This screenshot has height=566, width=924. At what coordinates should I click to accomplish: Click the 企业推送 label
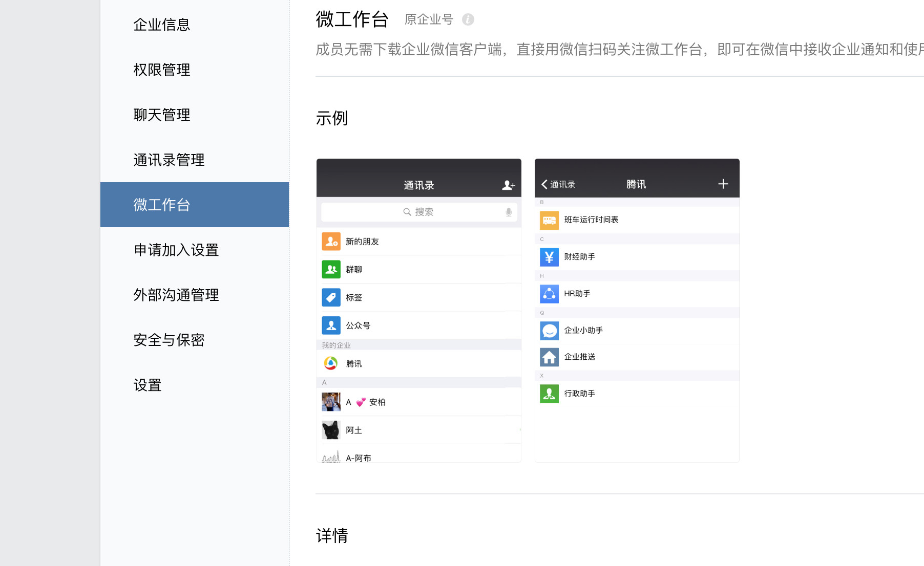click(x=579, y=357)
